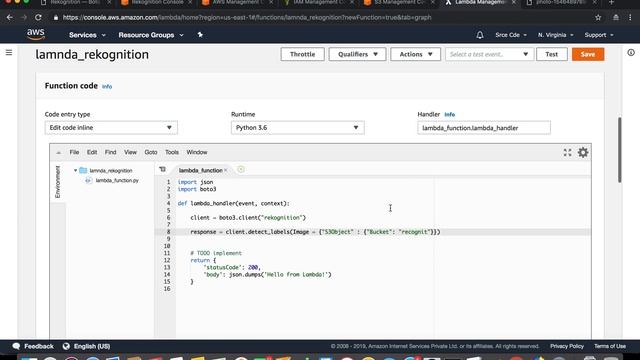Click the 'import boto3' line
640x360 pixels.
point(197,189)
